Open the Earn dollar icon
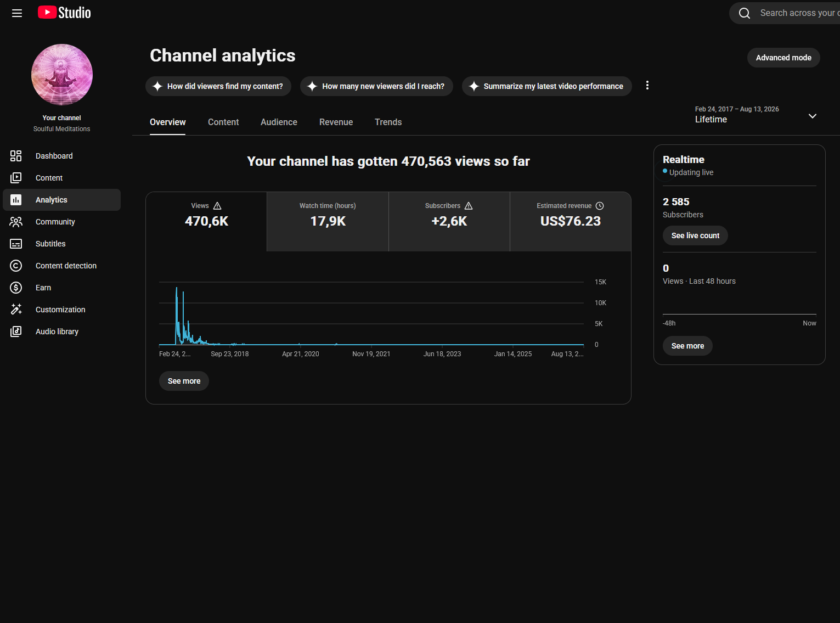This screenshot has width=840, height=623. coord(16,288)
